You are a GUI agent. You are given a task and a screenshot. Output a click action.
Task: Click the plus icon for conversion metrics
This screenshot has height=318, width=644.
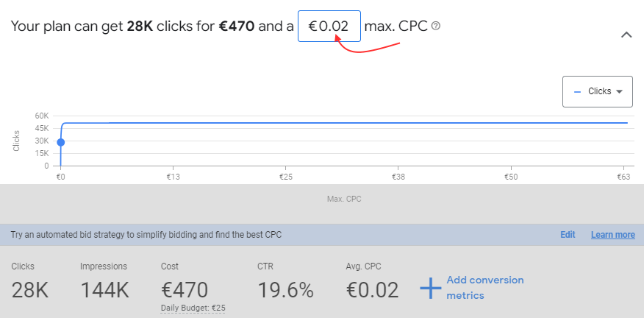pos(430,288)
